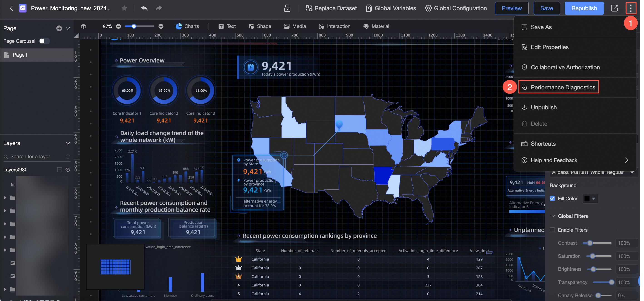Redo the last action

[x=159, y=8]
